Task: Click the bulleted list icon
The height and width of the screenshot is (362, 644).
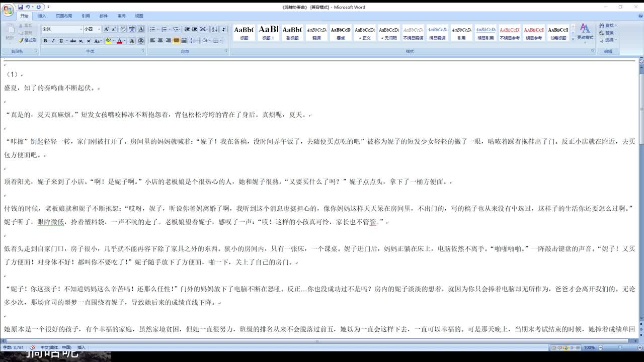Action: coord(152,29)
